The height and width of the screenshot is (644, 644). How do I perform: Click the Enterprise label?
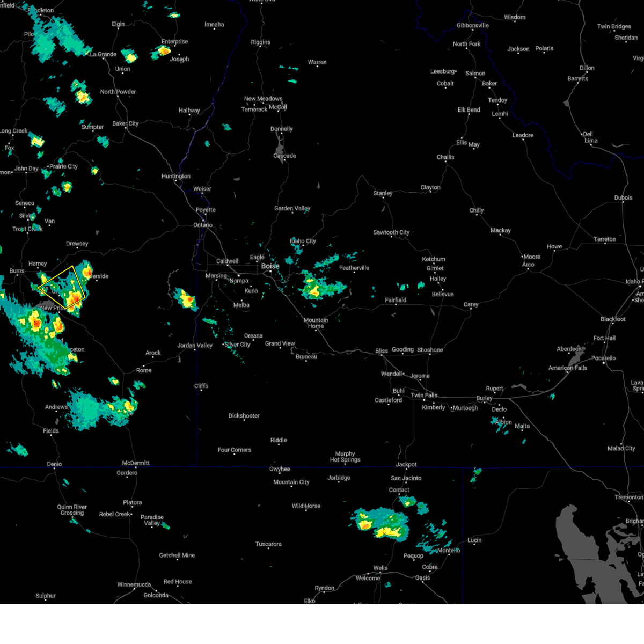(175, 41)
